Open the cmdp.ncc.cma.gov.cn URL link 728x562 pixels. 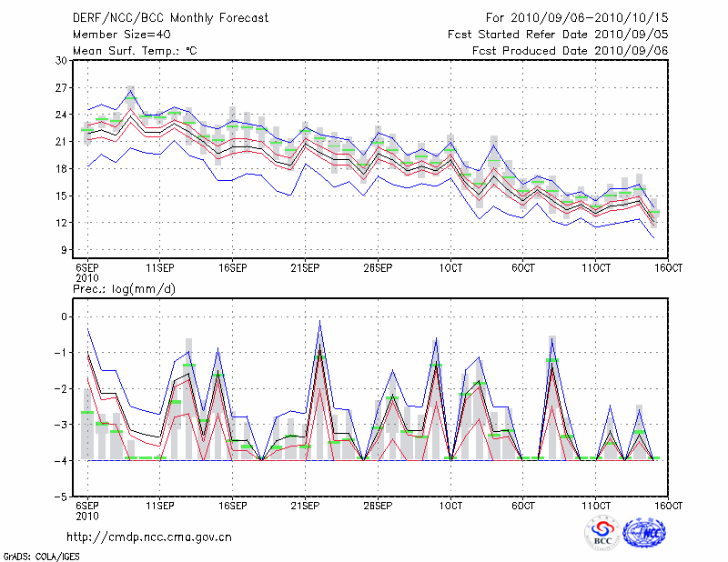[149, 537]
